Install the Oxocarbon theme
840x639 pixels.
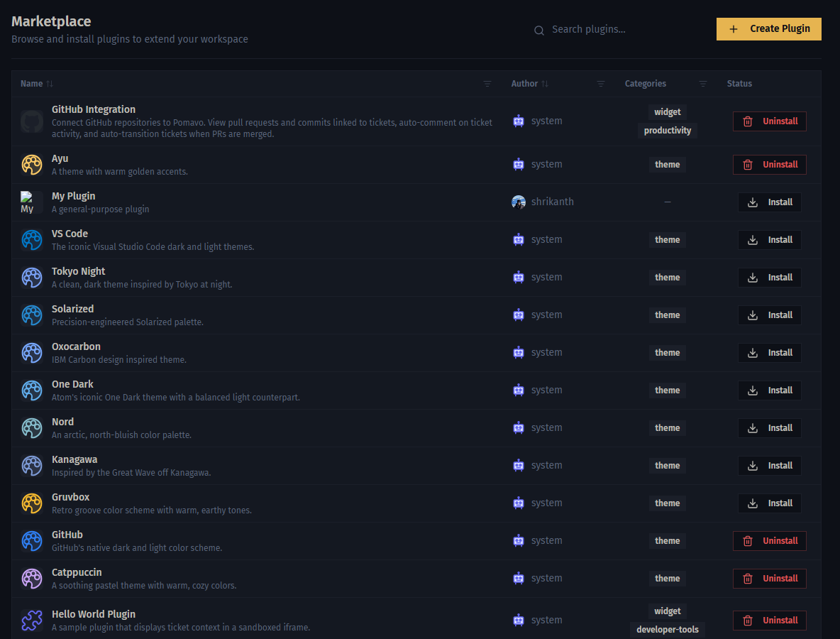pyautogui.click(x=769, y=353)
